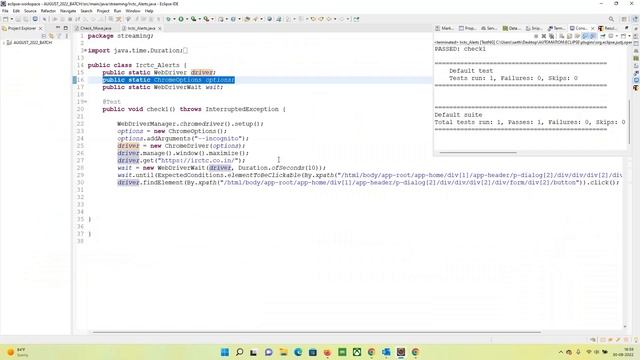
Task: Click the New file toolbar icon
Action: [x=5, y=19]
